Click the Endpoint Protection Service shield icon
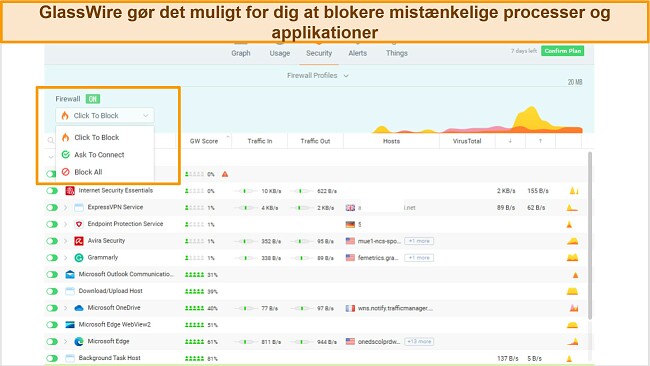 coord(79,224)
